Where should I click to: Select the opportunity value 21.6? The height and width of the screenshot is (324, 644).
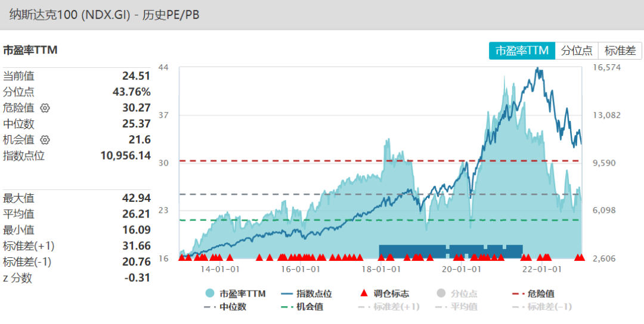coord(140,140)
